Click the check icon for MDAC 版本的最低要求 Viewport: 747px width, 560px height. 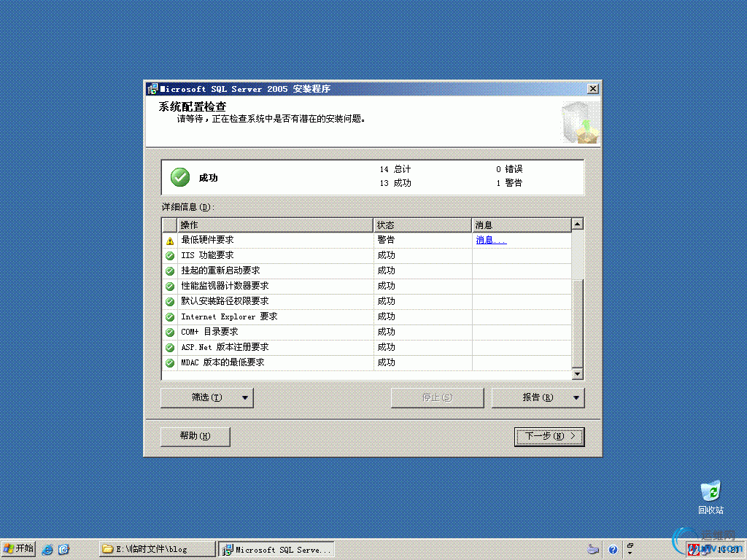(169, 362)
